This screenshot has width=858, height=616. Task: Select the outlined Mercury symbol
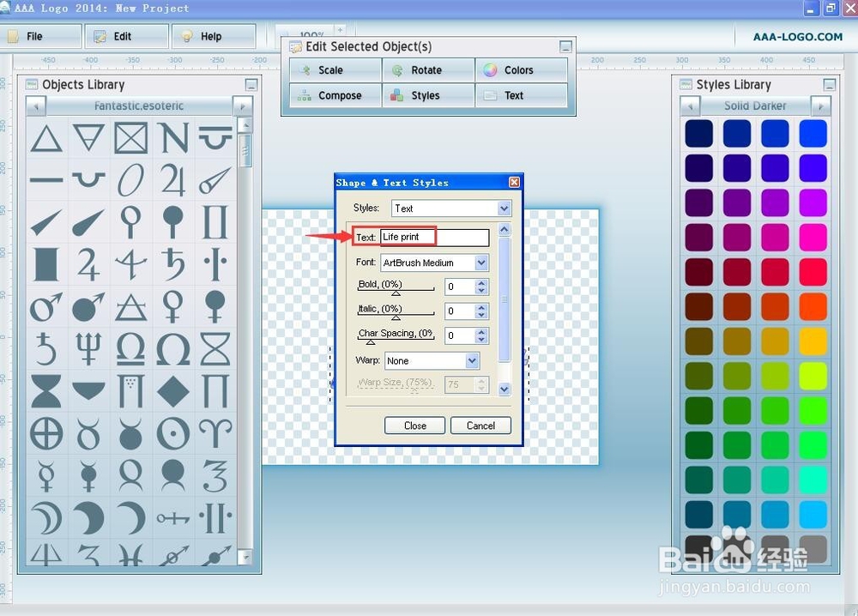(x=46, y=476)
